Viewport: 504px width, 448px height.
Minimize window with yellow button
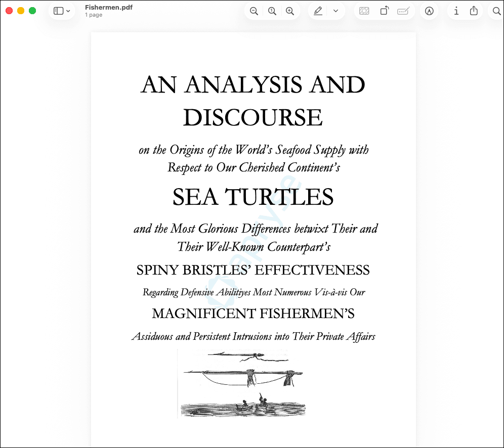(21, 11)
